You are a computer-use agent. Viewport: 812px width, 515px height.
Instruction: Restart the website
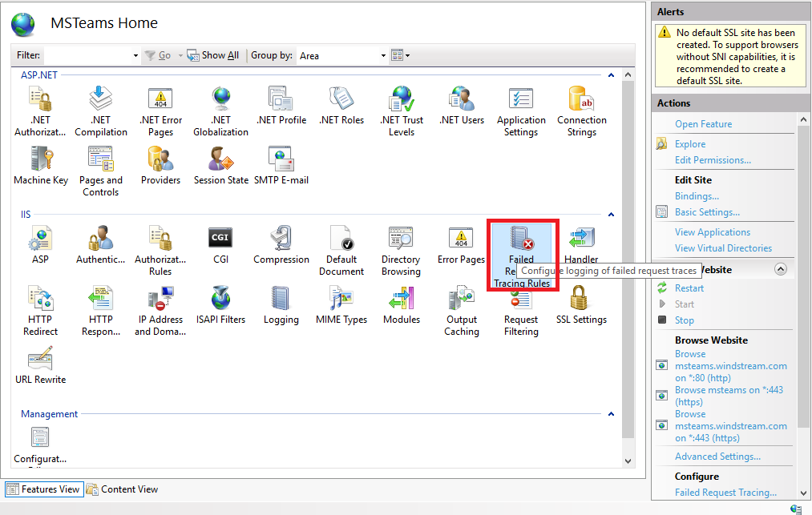pyautogui.click(x=689, y=288)
